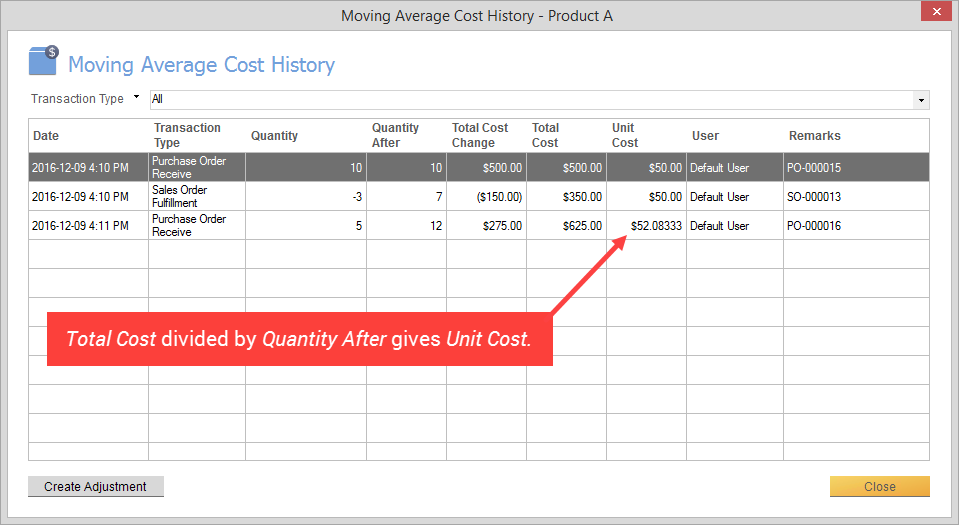Click the $350.00 total cost cell
This screenshot has height=525, width=959.
pyautogui.click(x=566, y=196)
